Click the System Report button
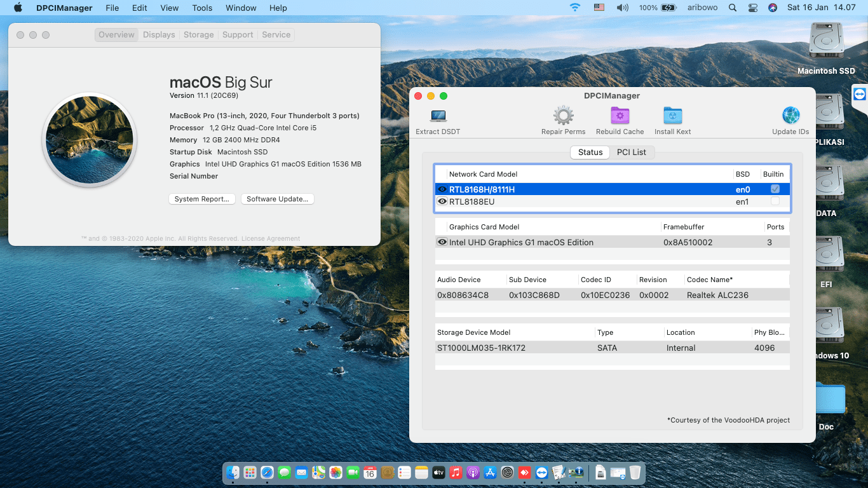 (x=202, y=199)
